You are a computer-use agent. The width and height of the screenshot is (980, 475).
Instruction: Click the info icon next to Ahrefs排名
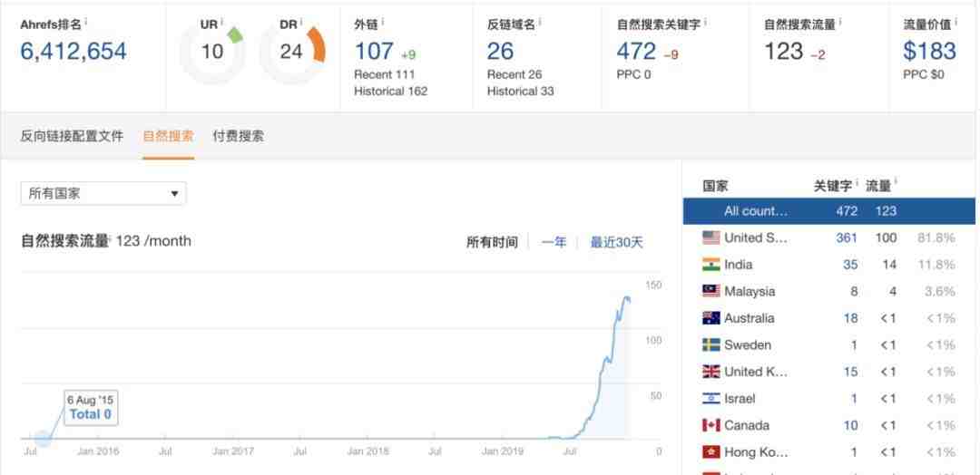85,21
